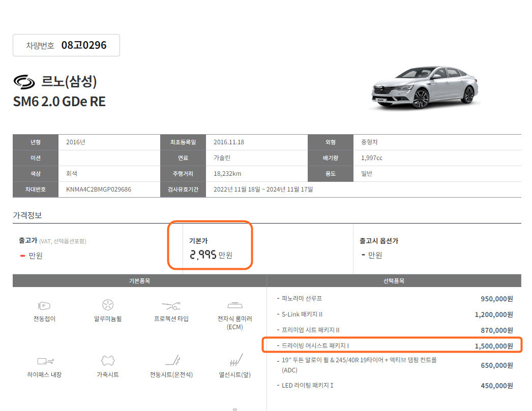Click the 용도 header cell
The width and height of the screenshot is (532, 411).
(x=331, y=173)
